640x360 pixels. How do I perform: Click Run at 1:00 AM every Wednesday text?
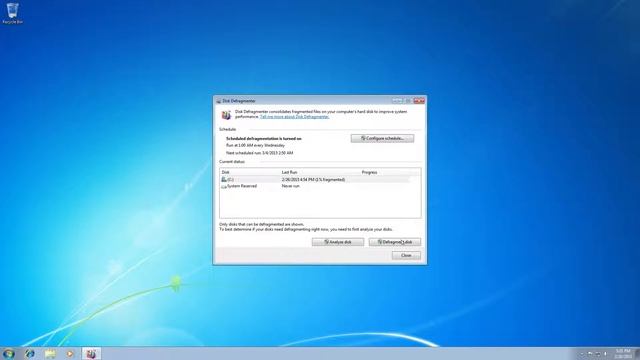[256, 146]
